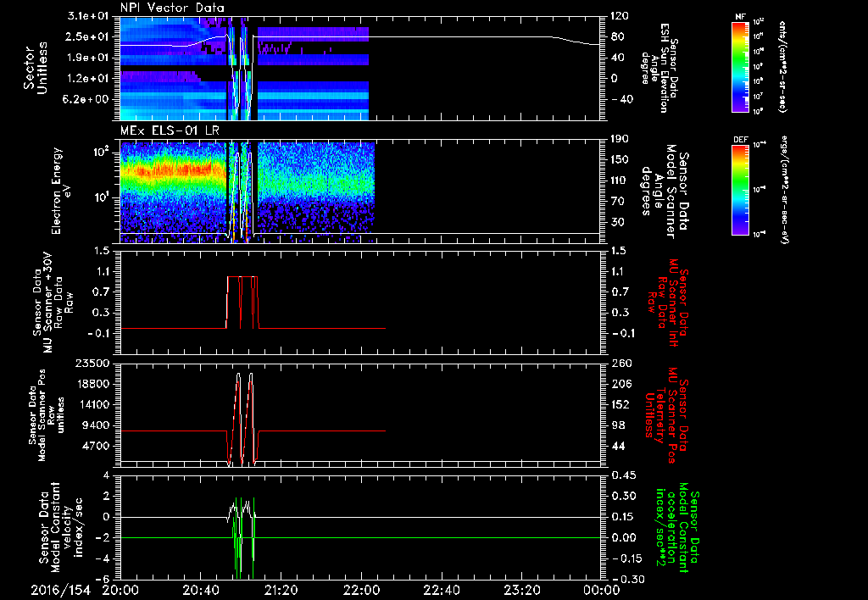This screenshot has width=868, height=600.
Task: Click the 2.5e+01 sector tick label
Action: click(x=88, y=36)
